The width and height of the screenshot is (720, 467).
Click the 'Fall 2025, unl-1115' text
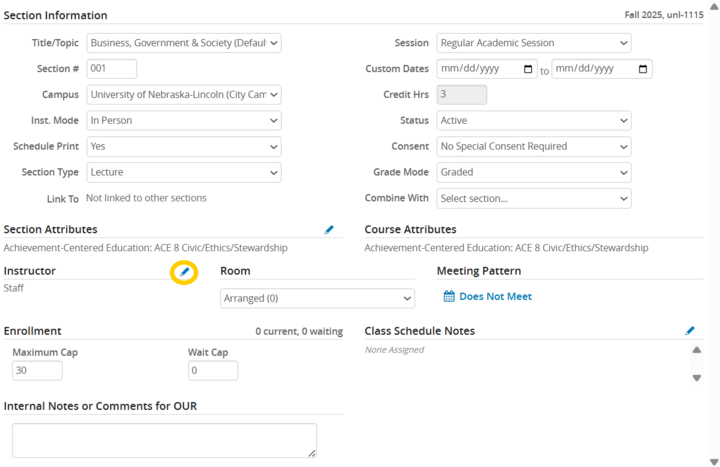point(664,15)
